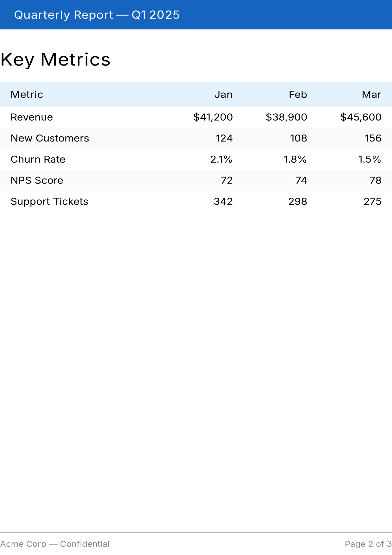Select the Mar column header

click(x=371, y=95)
